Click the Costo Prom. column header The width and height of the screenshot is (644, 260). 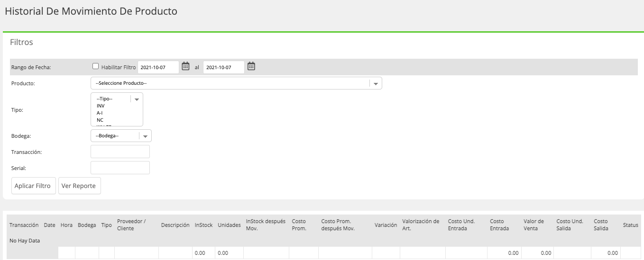click(299, 225)
